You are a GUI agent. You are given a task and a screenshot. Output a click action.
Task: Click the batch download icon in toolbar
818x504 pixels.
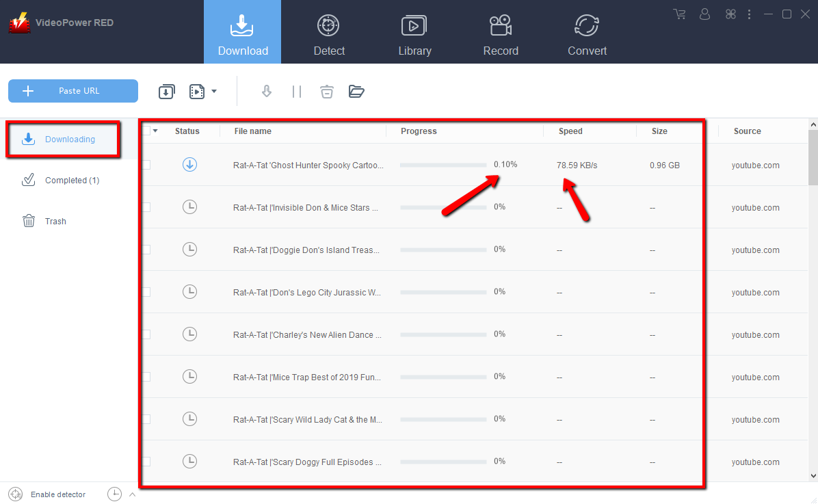pyautogui.click(x=167, y=92)
